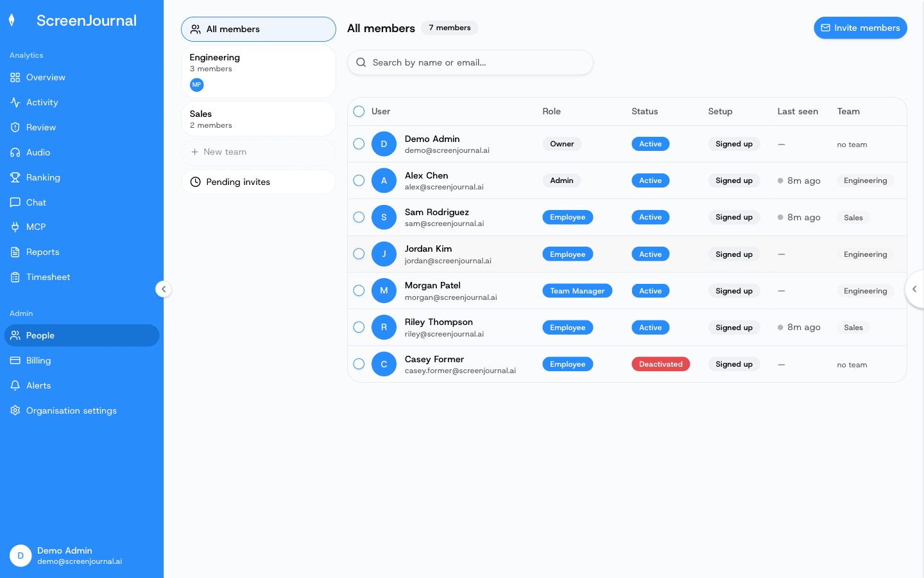Expand the right side panel chevron
The width and height of the screenshot is (924, 578).
tap(914, 289)
